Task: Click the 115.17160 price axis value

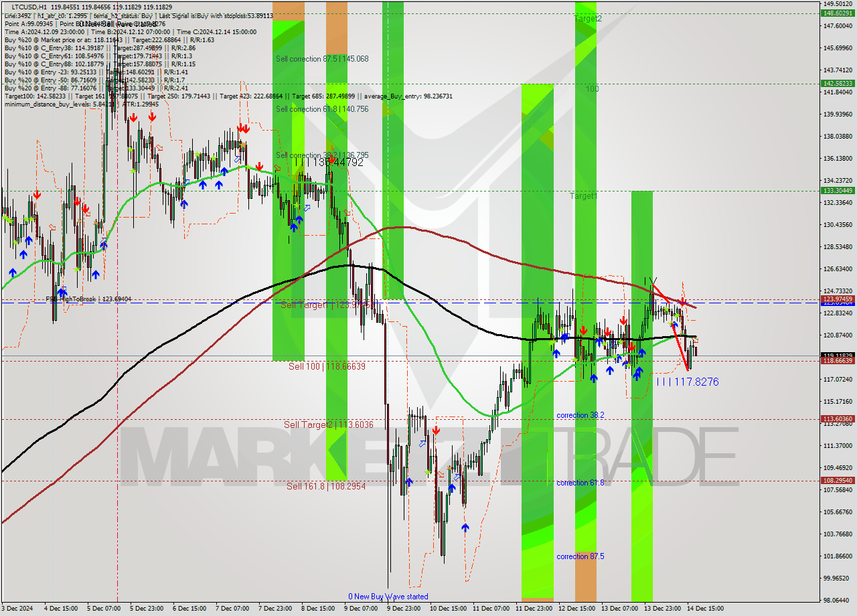Action: click(838, 401)
